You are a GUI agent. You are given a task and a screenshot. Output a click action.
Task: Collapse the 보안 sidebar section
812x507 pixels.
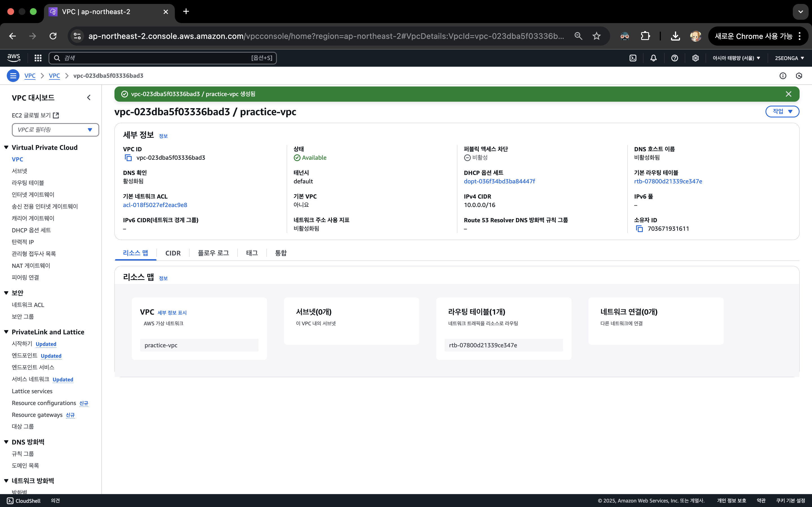[x=6, y=293]
